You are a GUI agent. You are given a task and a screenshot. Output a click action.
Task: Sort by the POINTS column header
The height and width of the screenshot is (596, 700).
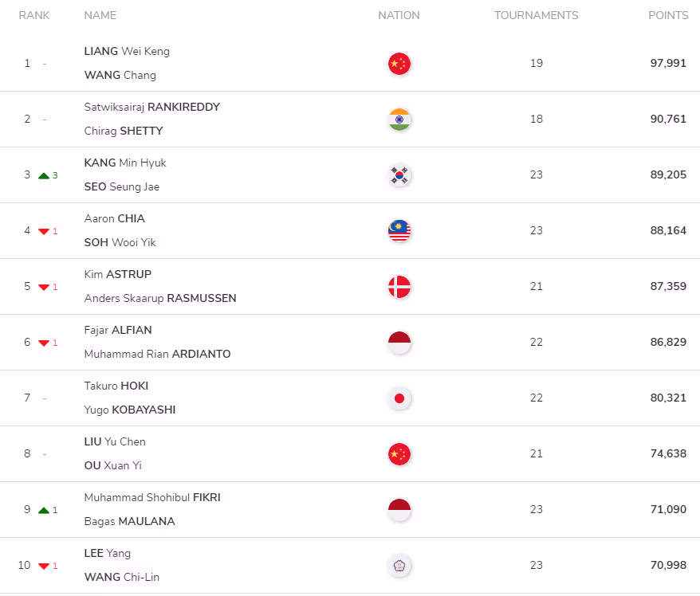(x=668, y=16)
